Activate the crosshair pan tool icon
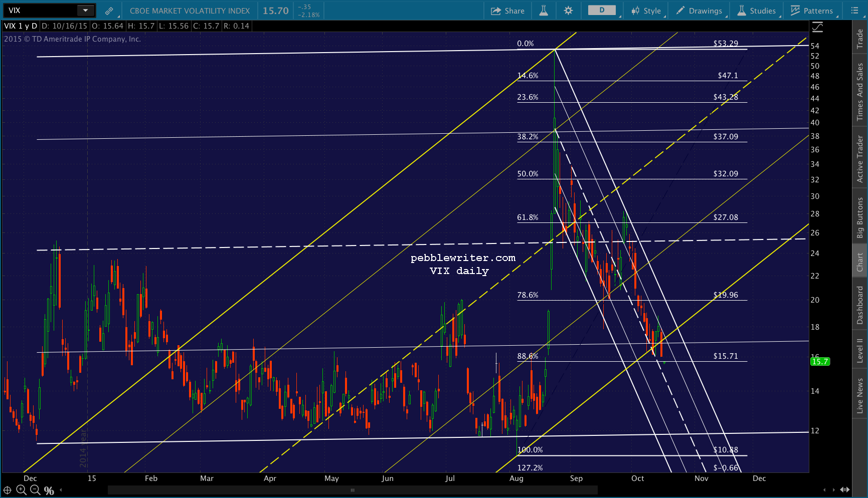 (x=7, y=490)
